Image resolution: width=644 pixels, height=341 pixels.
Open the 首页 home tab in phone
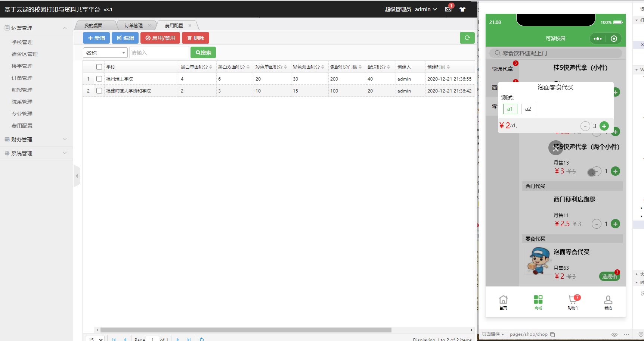[503, 302]
